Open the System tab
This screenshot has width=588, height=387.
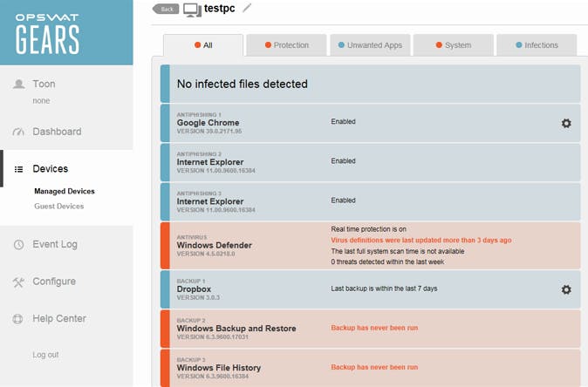pyautogui.click(x=454, y=45)
